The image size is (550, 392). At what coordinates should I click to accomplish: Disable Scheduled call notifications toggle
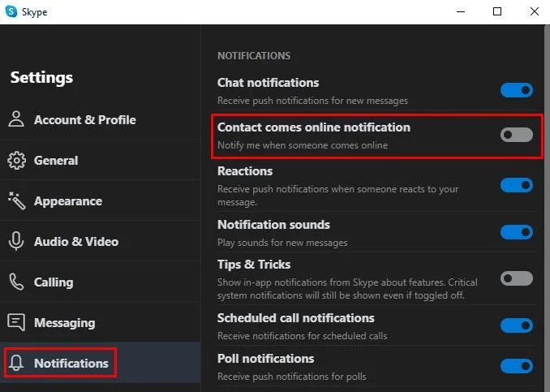516,325
